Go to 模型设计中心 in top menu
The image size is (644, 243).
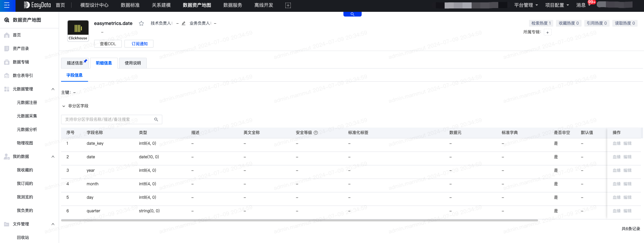(94, 5)
